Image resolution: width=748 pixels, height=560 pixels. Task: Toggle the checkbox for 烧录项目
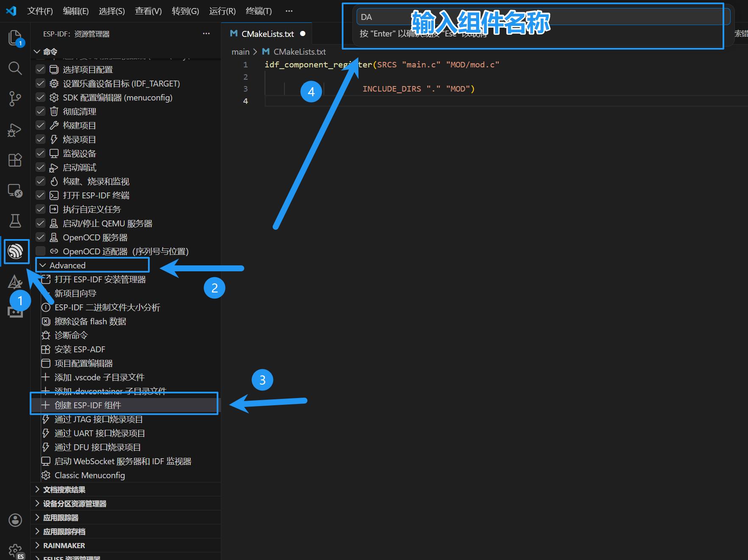coord(40,139)
